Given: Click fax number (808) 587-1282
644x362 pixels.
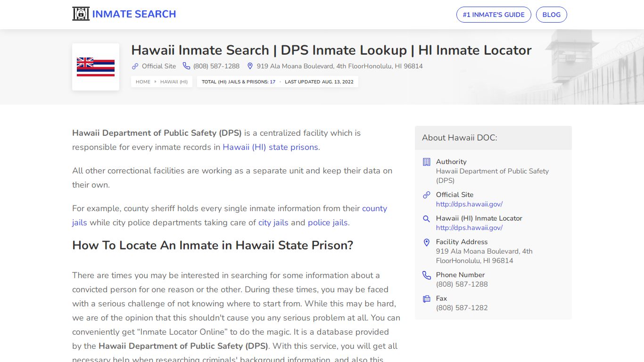Looking at the screenshot, I should 462,308.
